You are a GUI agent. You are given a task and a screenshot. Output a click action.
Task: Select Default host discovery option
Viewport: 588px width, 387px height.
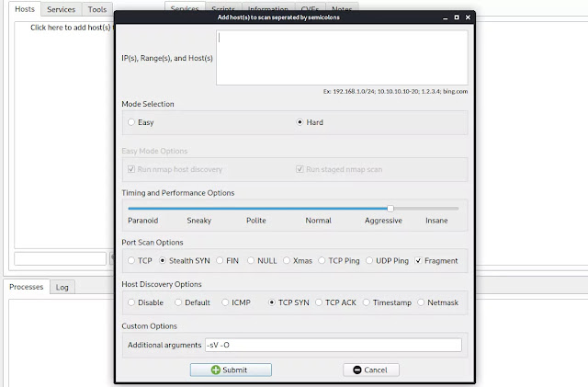click(x=178, y=302)
